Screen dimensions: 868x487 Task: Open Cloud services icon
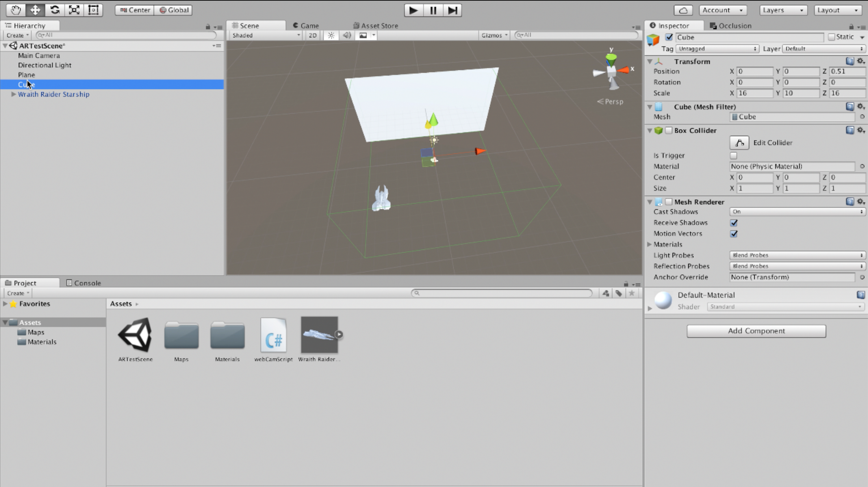point(683,10)
